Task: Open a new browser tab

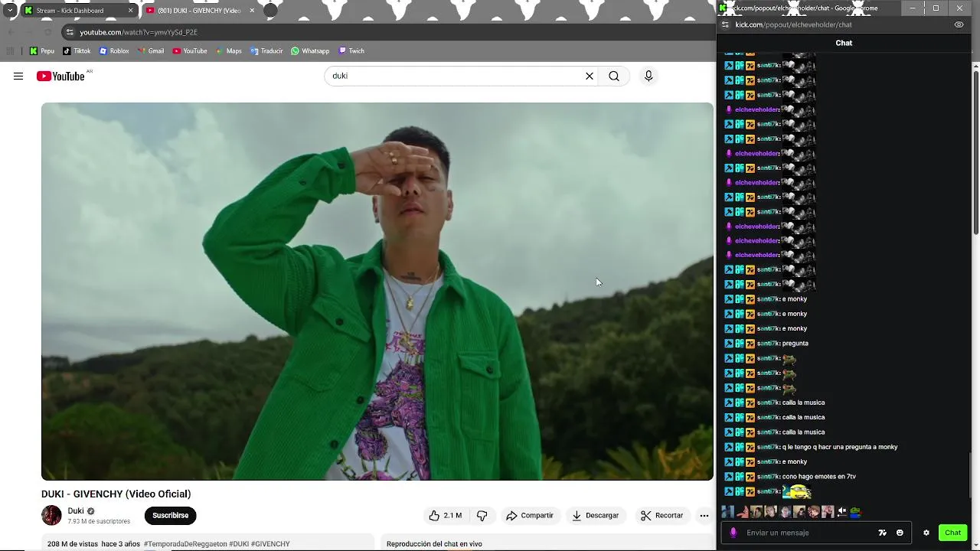Action: click(270, 11)
